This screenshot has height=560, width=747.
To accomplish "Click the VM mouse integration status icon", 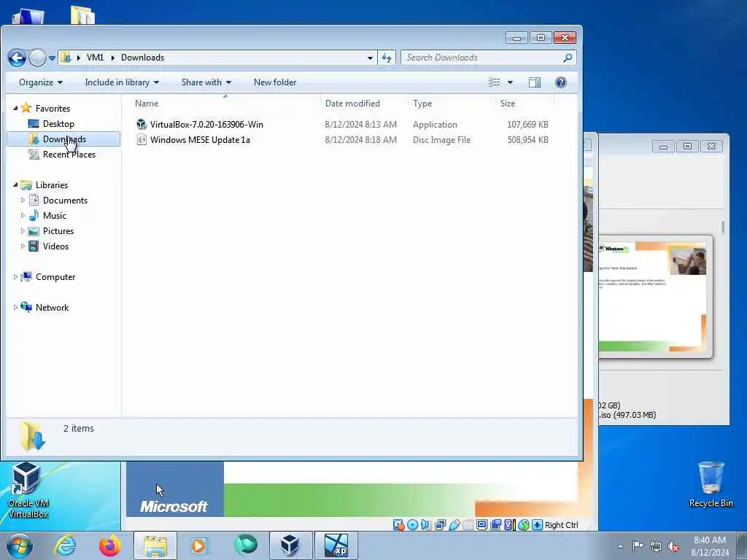I will (524, 525).
